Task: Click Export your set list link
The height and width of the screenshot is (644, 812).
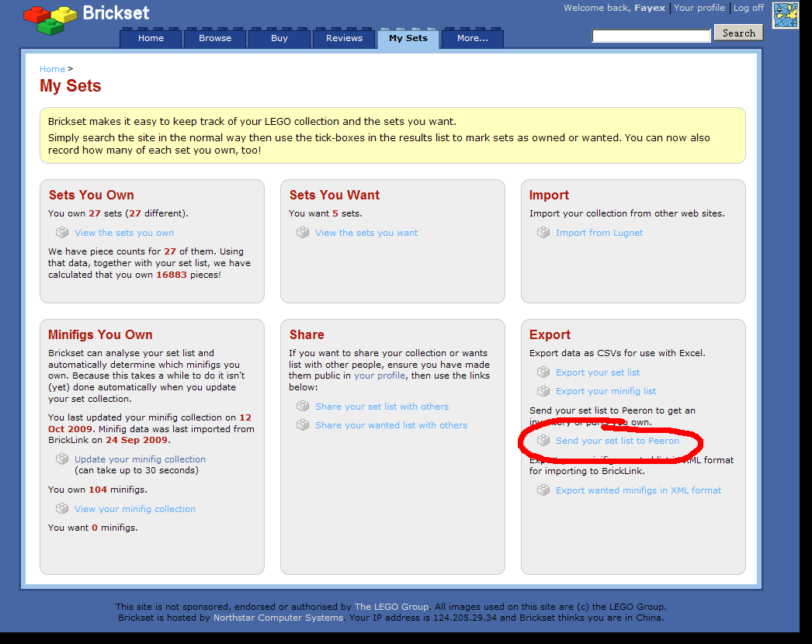Action: pos(598,372)
